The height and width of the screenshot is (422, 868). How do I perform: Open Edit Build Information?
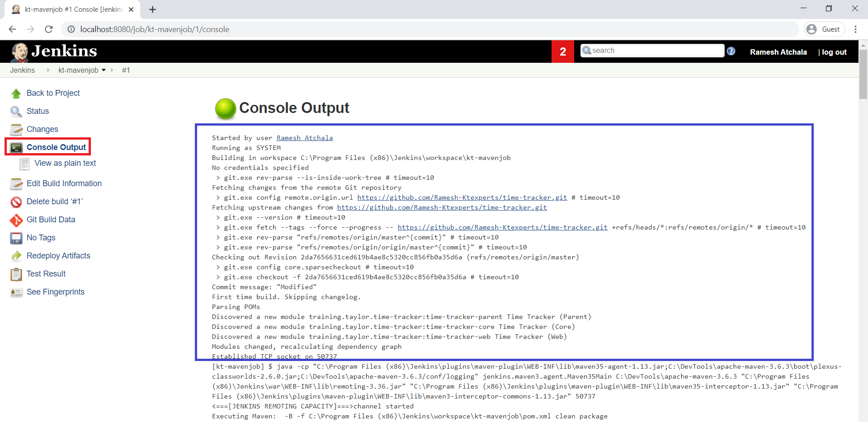click(x=64, y=183)
